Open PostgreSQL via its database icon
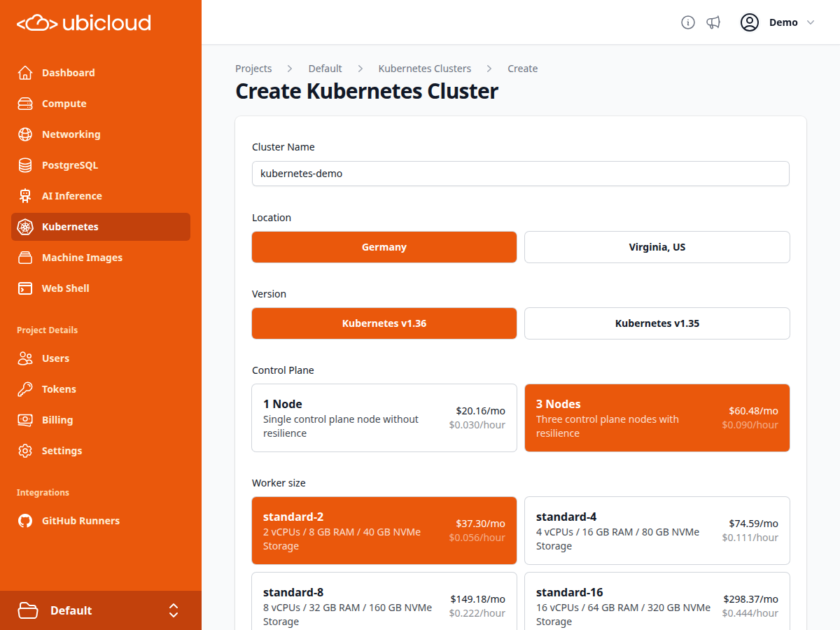 pyautogui.click(x=25, y=165)
